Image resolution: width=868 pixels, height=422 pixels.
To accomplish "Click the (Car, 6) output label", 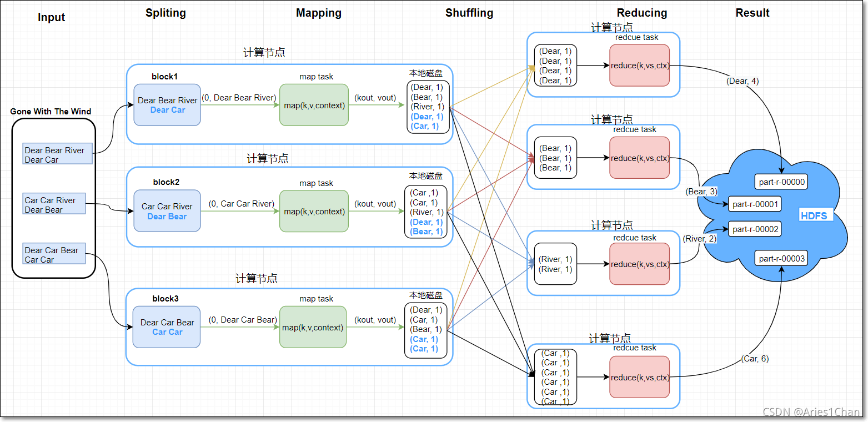I will click(x=755, y=359).
